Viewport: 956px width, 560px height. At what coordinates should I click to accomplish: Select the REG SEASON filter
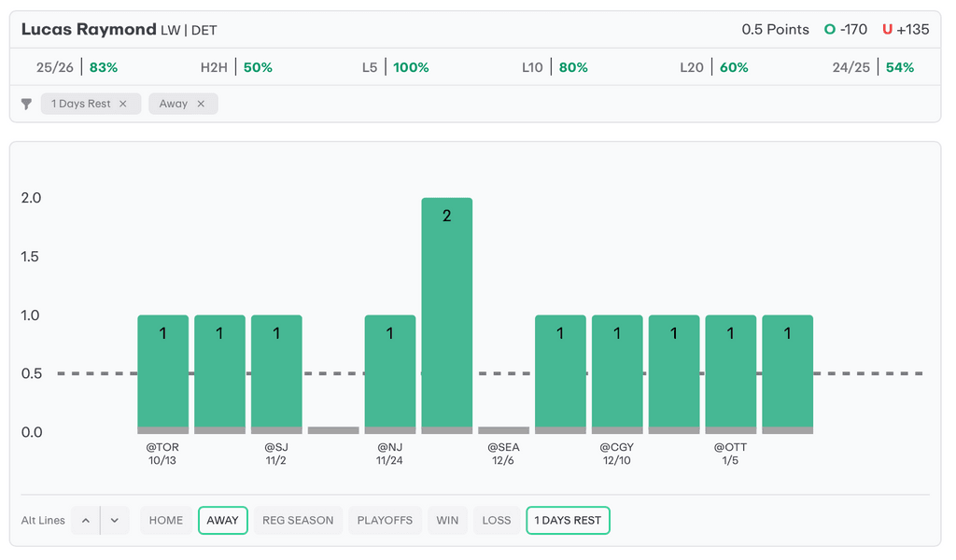pos(298,520)
